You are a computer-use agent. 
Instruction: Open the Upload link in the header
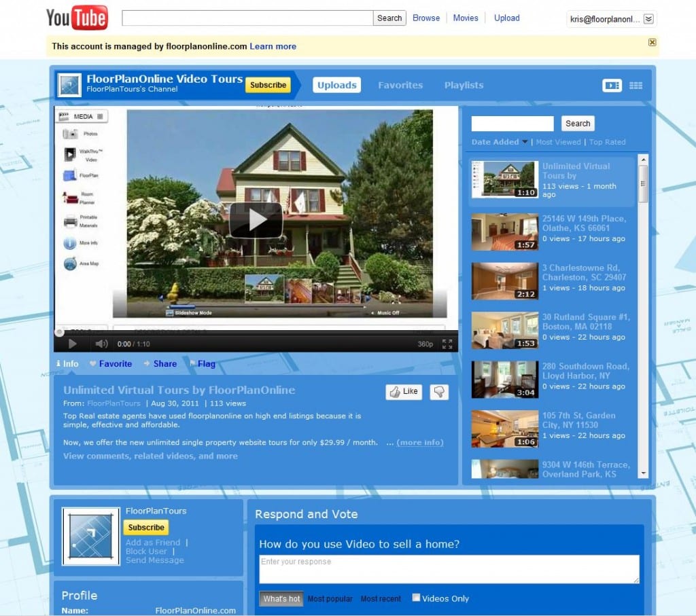[507, 18]
